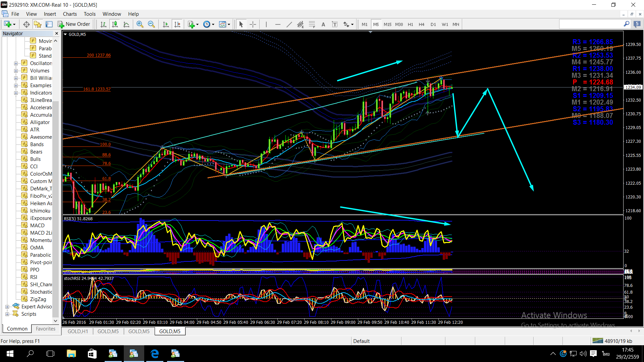Toggle candlestick chart mode
Screen dimensions: 644x362
pyautogui.click(x=115, y=24)
